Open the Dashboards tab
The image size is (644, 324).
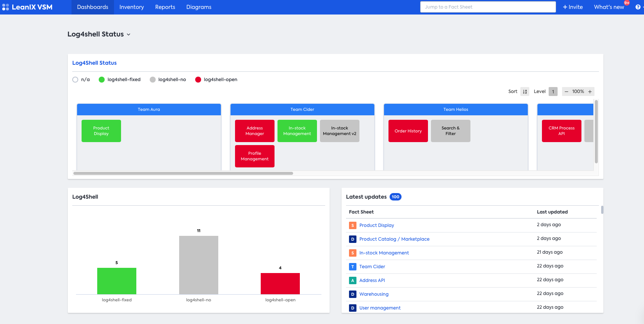[93, 7]
